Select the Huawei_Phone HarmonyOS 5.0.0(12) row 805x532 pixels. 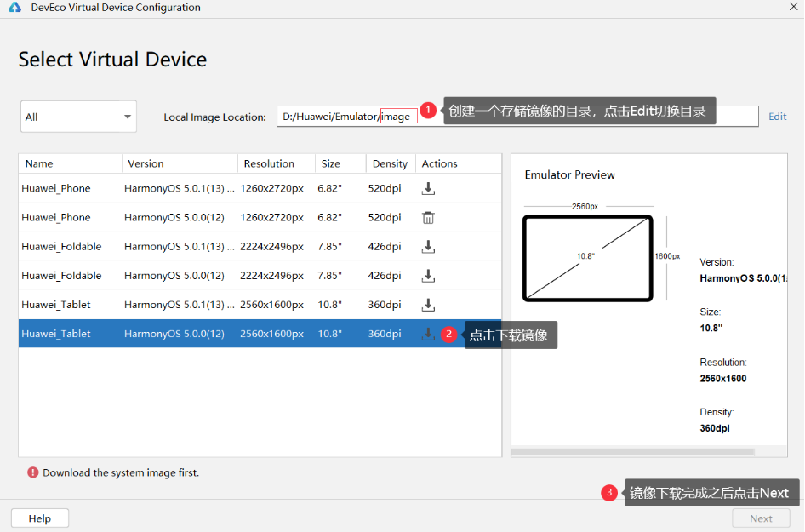click(x=260, y=218)
